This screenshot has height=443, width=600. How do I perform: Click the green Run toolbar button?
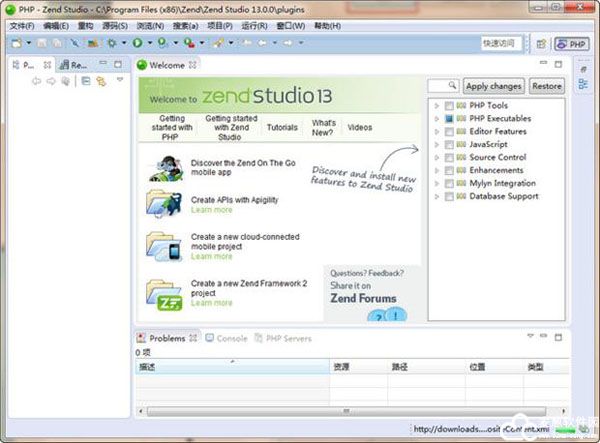click(x=137, y=44)
